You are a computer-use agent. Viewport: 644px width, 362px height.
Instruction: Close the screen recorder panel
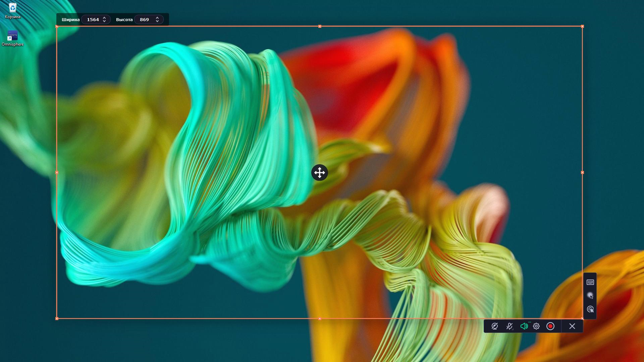(572, 326)
